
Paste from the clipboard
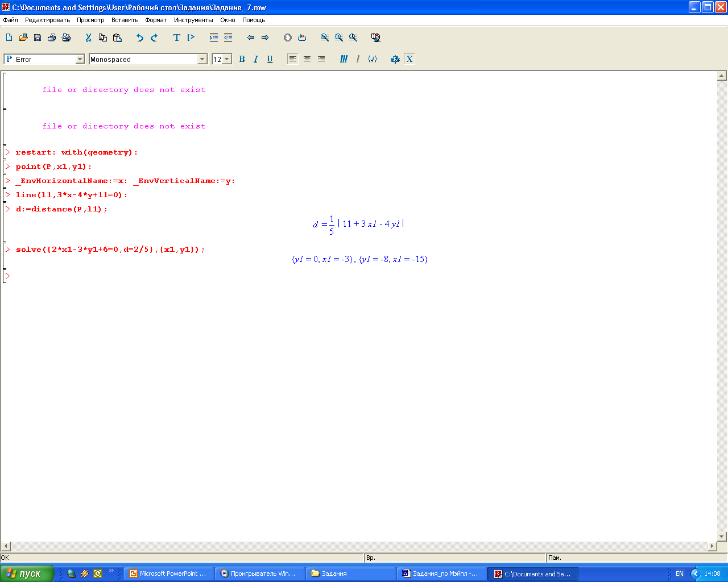[x=117, y=38]
